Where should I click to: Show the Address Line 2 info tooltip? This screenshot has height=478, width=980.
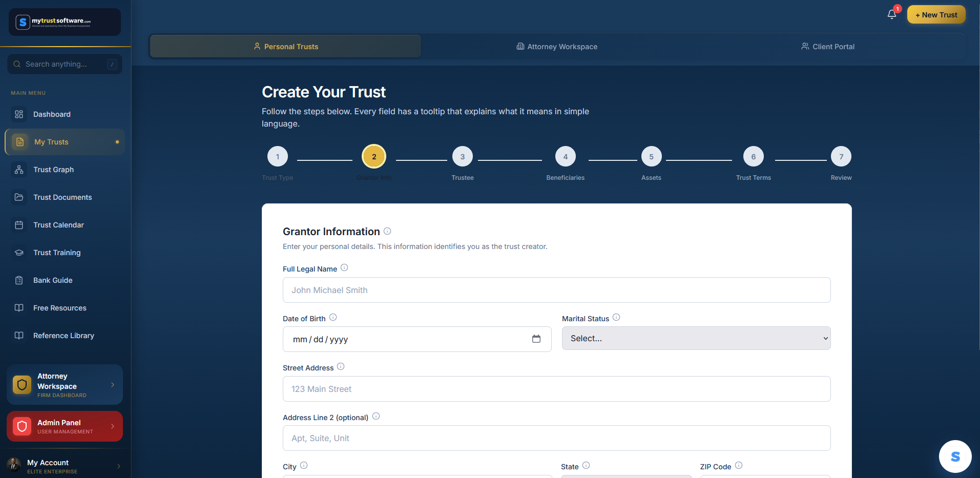pos(376,416)
